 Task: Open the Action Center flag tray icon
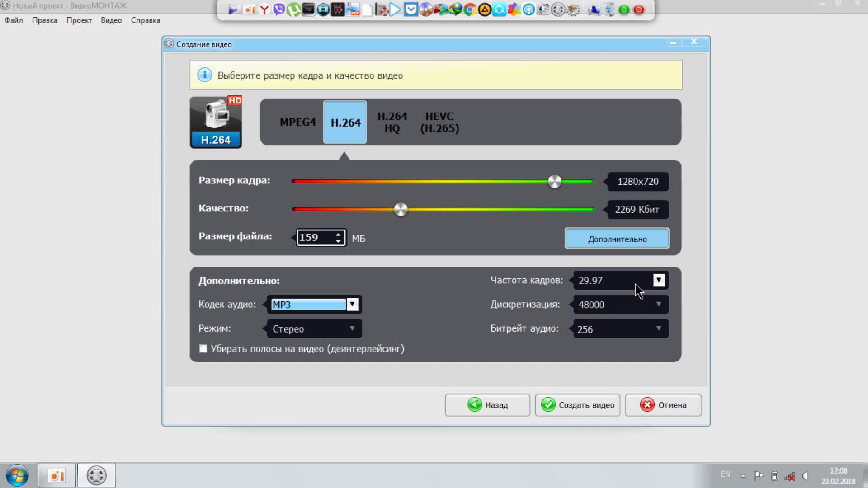pos(759,476)
